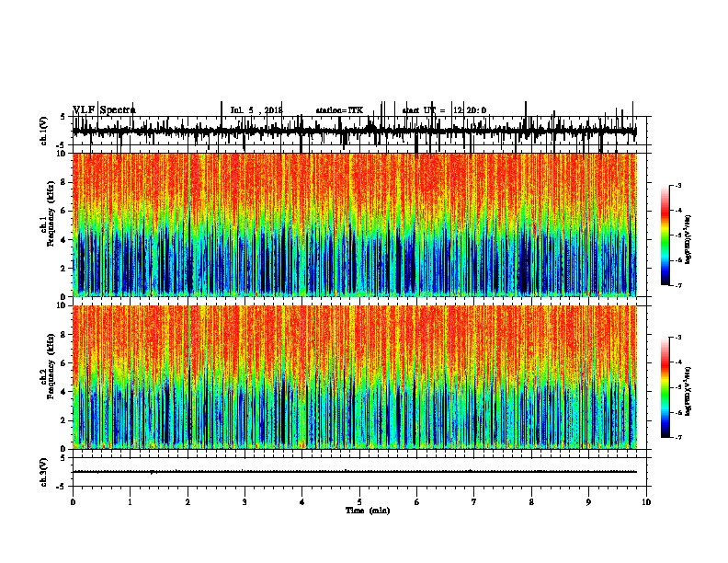Click the ch.1 spectrogram panel
728x563 pixels.
point(355,224)
